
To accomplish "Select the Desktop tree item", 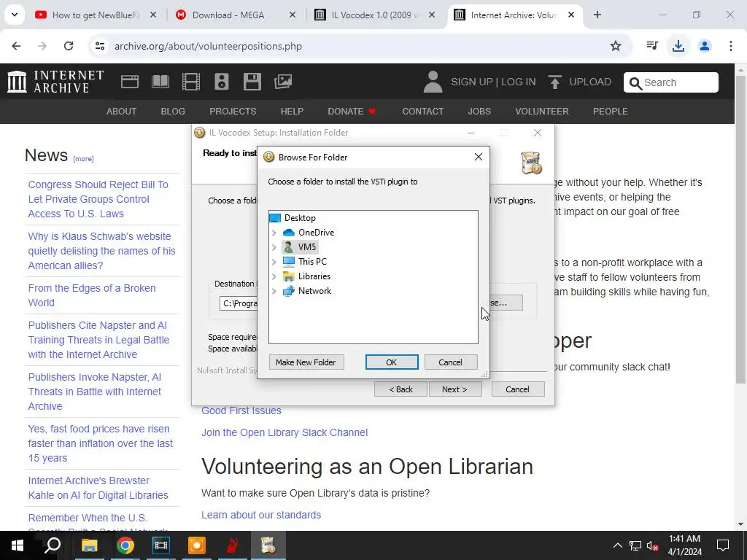I will coord(300,218).
